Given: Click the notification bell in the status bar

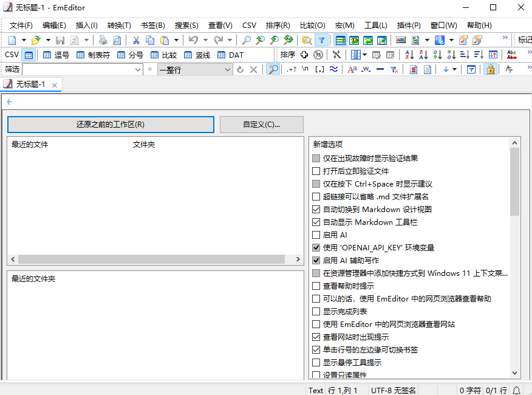Looking at the screenshot, I should tap(517, 390).
